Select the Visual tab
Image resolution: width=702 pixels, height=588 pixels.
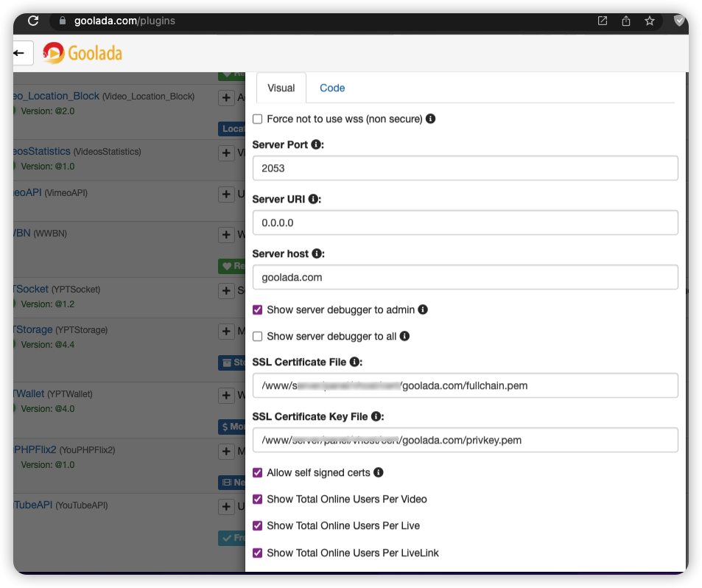[281, 88]
